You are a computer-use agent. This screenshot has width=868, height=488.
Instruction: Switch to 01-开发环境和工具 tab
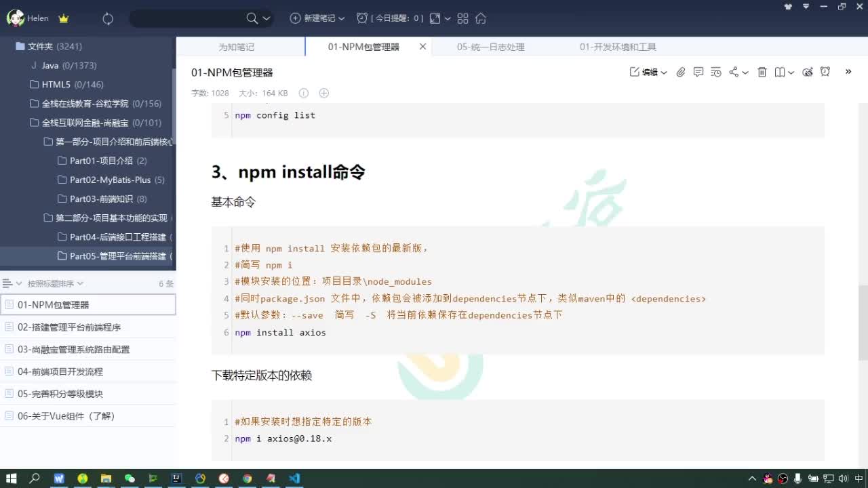click(x=618, y=47)
